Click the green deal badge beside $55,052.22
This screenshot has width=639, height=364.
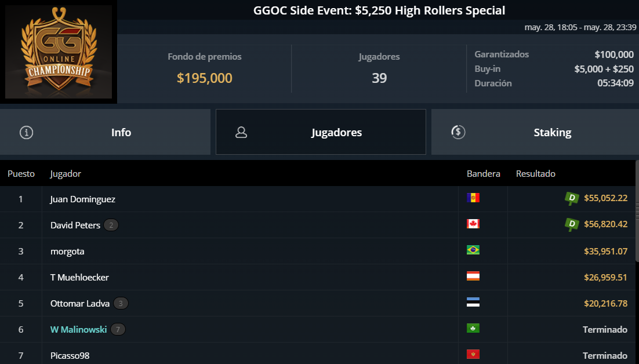click(572, 198)
